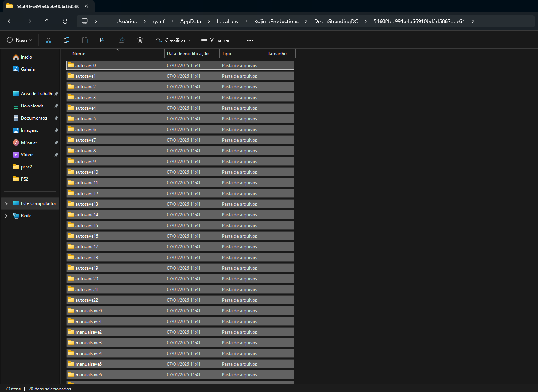
Task: Refresh the current folder view
Action: (x=65, y=21)
